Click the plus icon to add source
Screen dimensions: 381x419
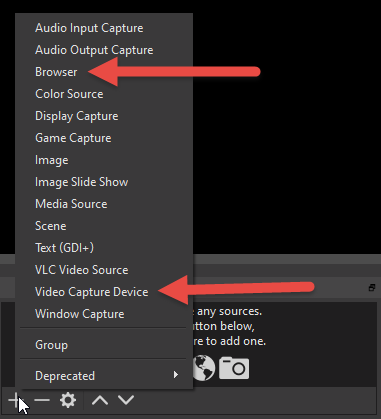click(x=15, y=400)
